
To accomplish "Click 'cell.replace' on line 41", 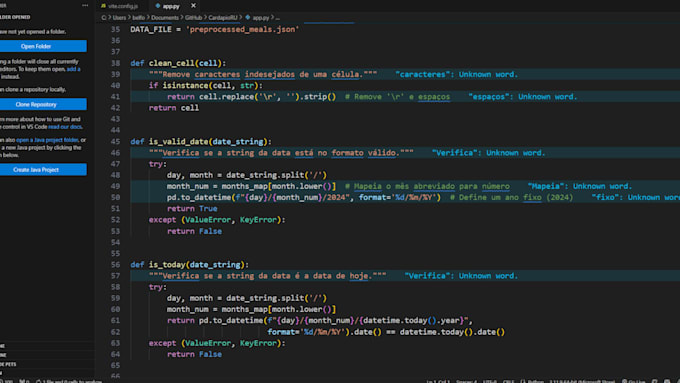I will (x=226, y=97).
